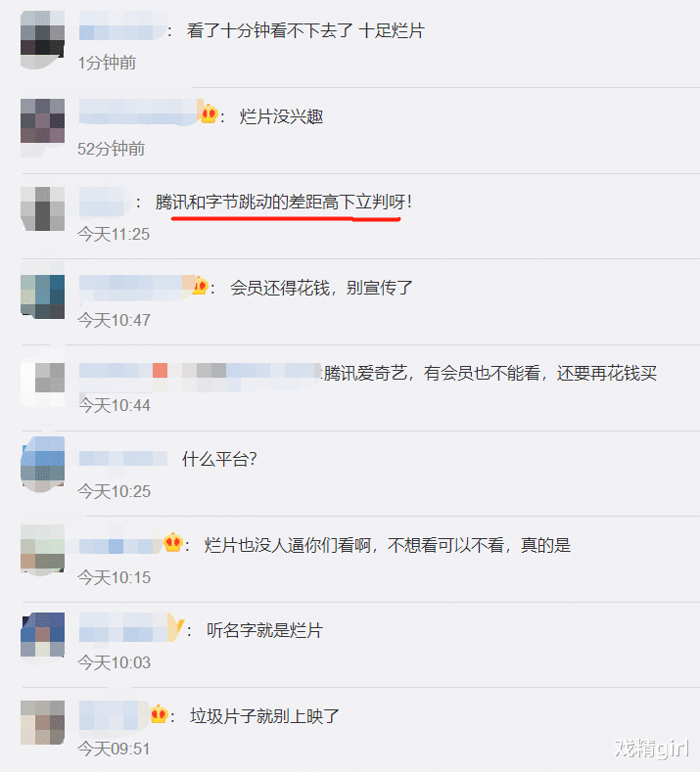The width and height of the screenshot is (700, 772).
Task: Open avatar of '听名字就是烂片' commenter
Action: click(42, 635)
